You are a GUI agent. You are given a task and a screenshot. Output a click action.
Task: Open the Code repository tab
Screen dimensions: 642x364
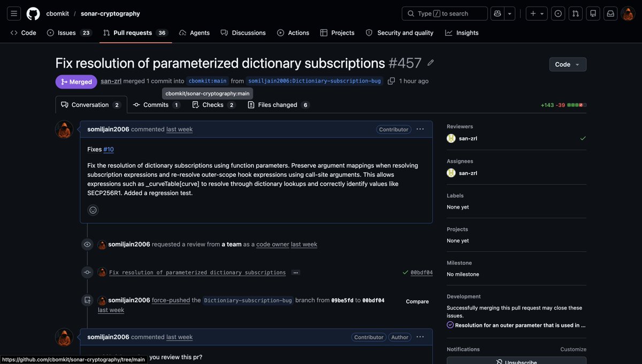[24, 33]
